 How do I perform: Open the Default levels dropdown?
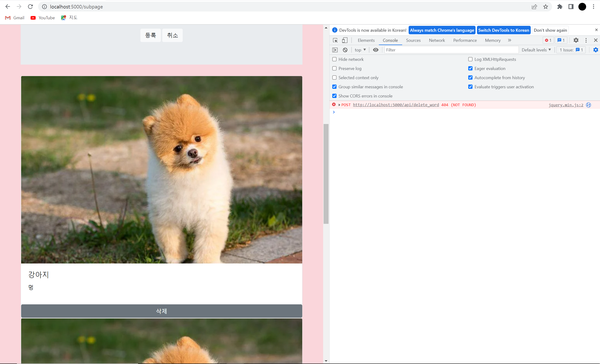click(536, 50)
